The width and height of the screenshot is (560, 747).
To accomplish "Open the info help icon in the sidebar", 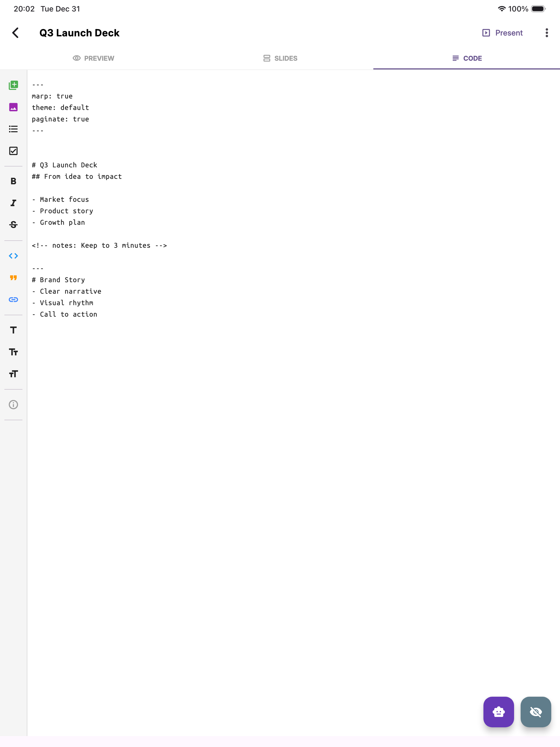I will pos(13,405).
